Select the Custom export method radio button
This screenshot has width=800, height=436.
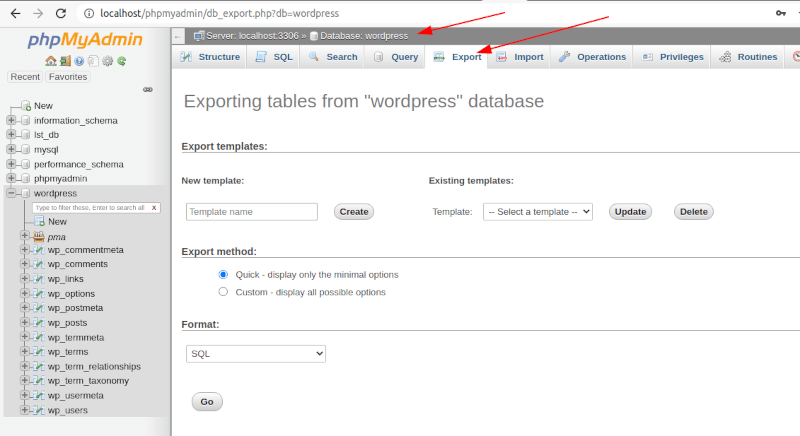tap(223, 292)
